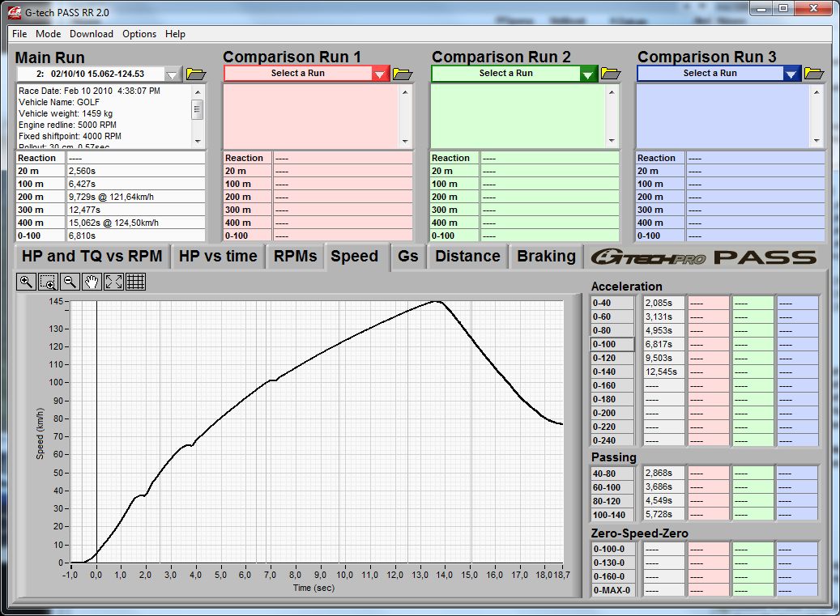Click the 12,545s acceleration value
This screenshot has width=840, height=616.
tap(663, 372)
